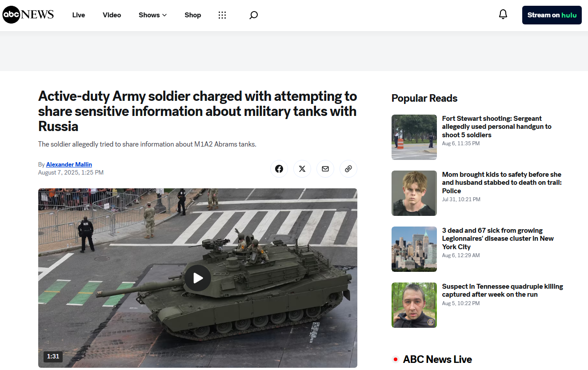Viewport: 588px width, 370px height.
Task: Play the tank video
Action: click(198, 278)
